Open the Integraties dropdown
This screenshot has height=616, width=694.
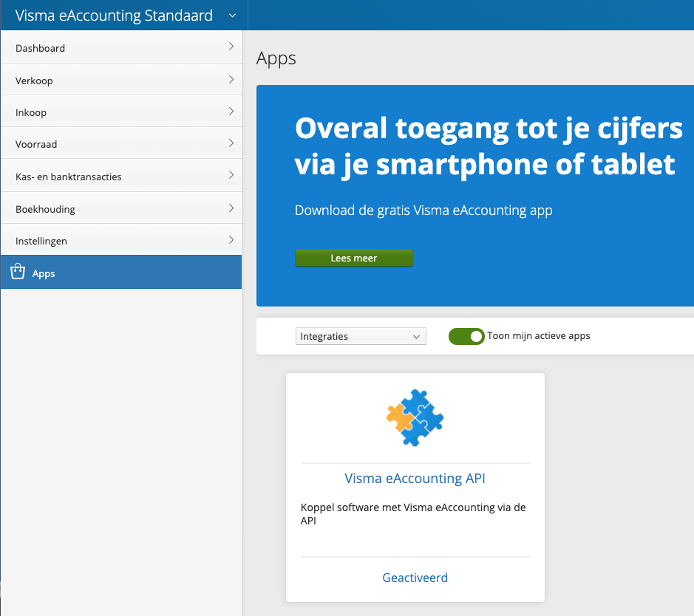tap(361, 336)
